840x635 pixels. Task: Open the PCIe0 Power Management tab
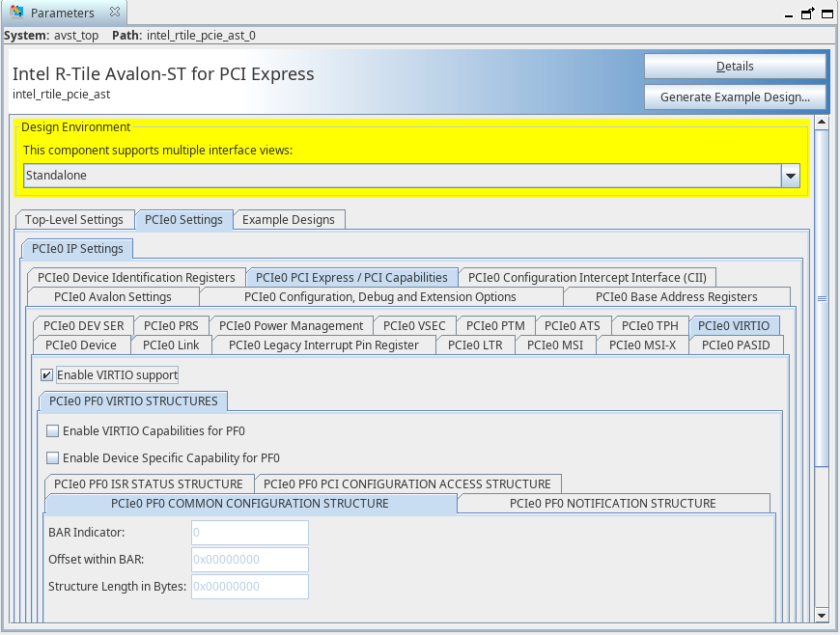(291, 325)
